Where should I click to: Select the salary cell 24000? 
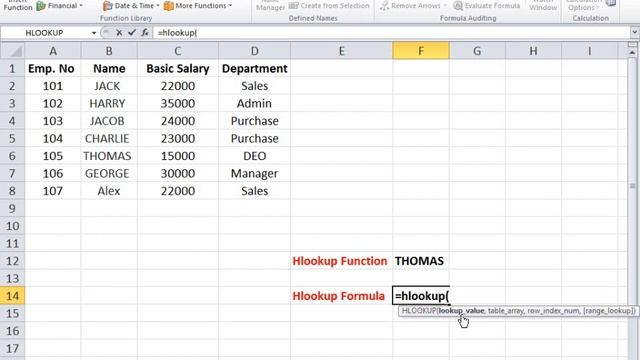click(178, 121)
